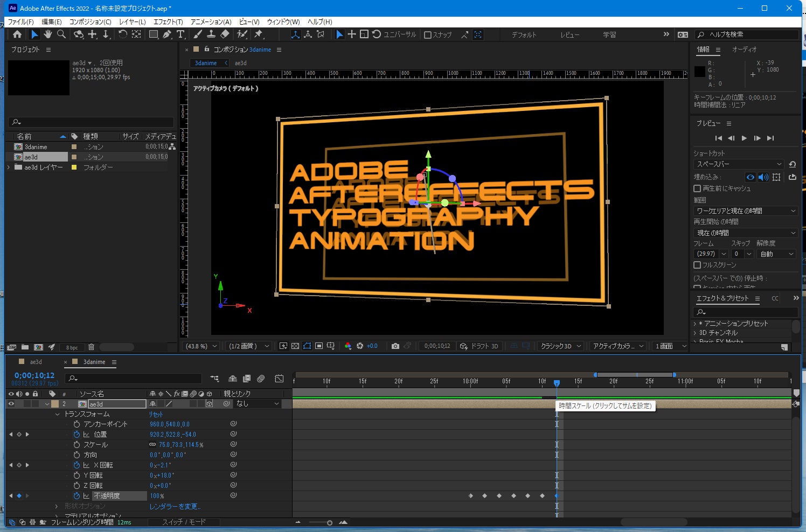Image resolution: width=806 pixels, height=532 pixels.
Task: Open the (1/2画質) resolution dropdown
Action: [248, 346]
